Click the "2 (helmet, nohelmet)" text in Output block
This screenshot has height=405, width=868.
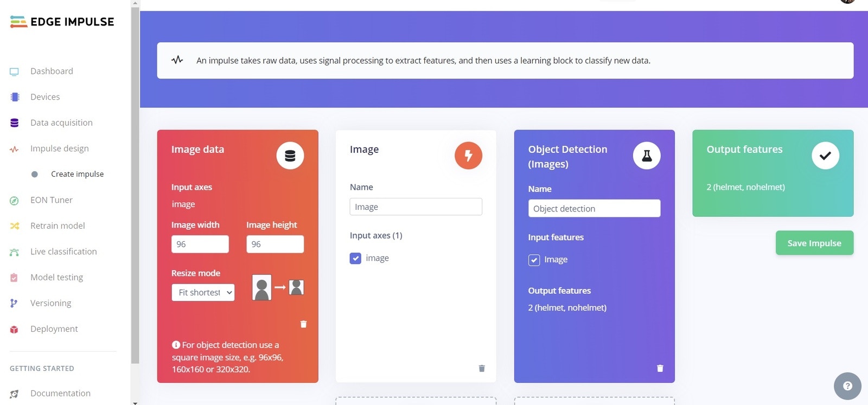745,188
